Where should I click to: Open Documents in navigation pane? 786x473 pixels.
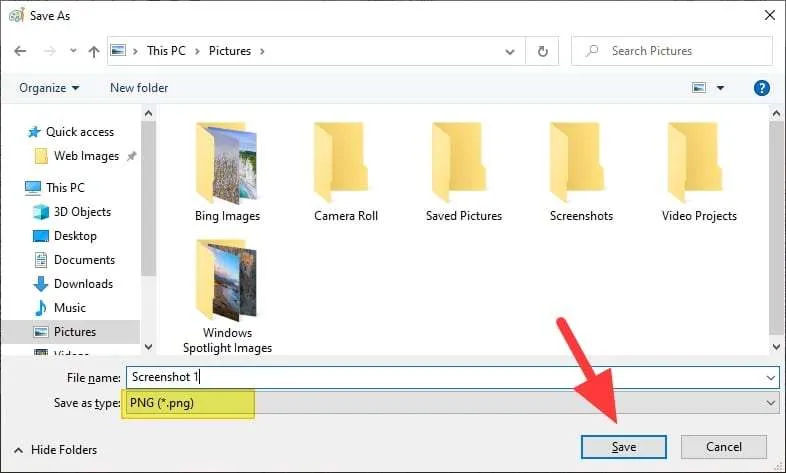pos(84,260)
